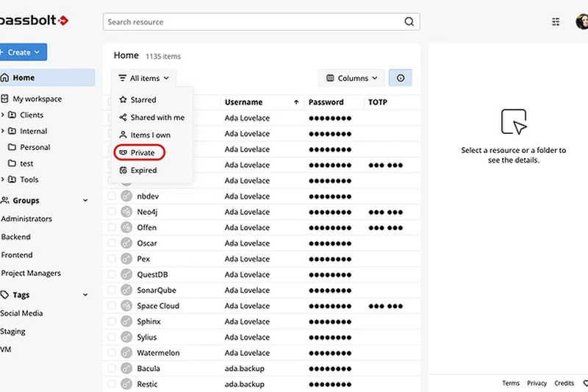Click the Oscar resource icon
The width and height of the screenshot is (588, 392).
tap(126, 243)
